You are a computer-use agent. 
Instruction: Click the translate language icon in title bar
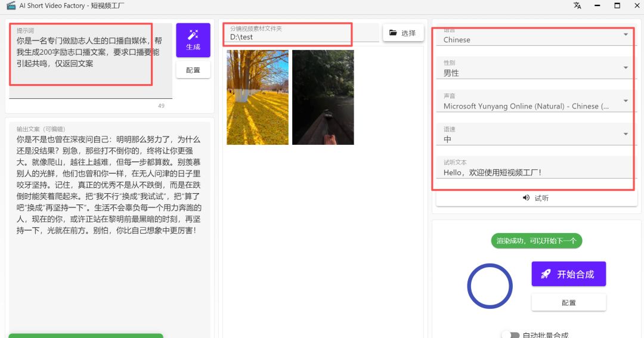(577, 6)
